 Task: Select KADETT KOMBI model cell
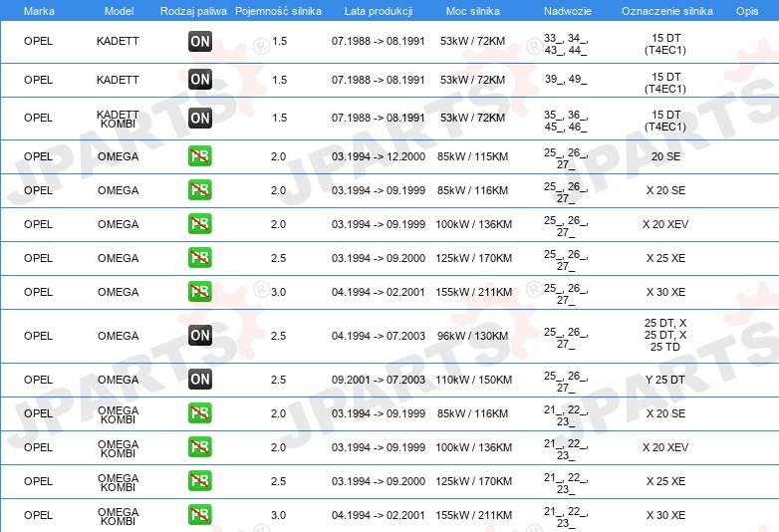(x=118, y=120)
